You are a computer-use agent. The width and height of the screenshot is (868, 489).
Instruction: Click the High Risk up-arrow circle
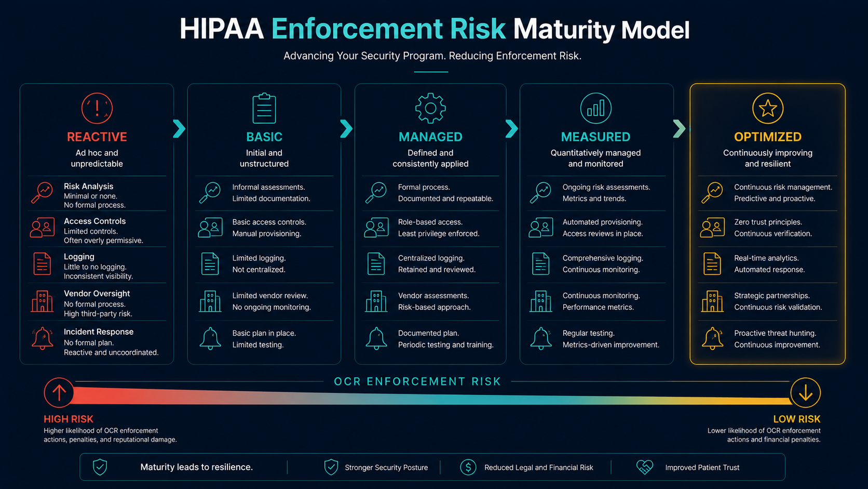59,392
